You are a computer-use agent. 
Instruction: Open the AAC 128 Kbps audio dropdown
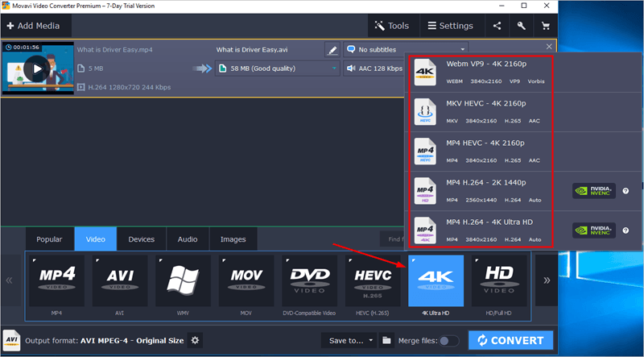pos(374,68)
